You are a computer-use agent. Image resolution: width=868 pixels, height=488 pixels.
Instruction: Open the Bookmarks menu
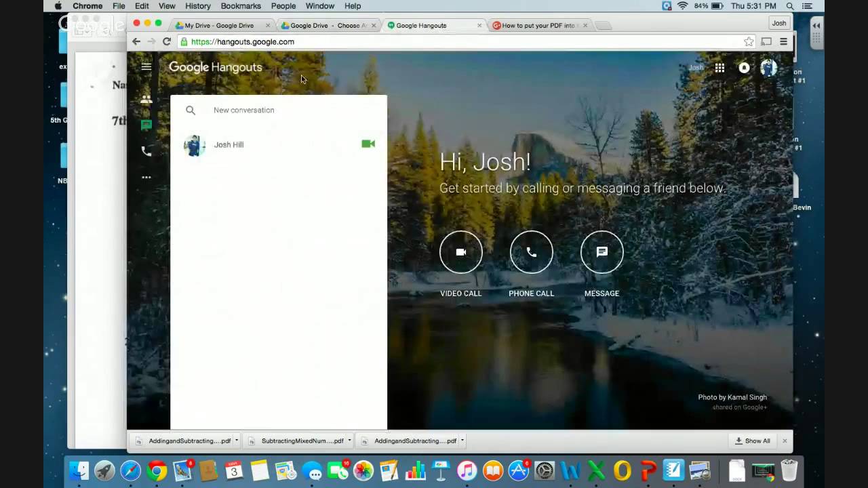pyautogui.click(x=241, y=6)
